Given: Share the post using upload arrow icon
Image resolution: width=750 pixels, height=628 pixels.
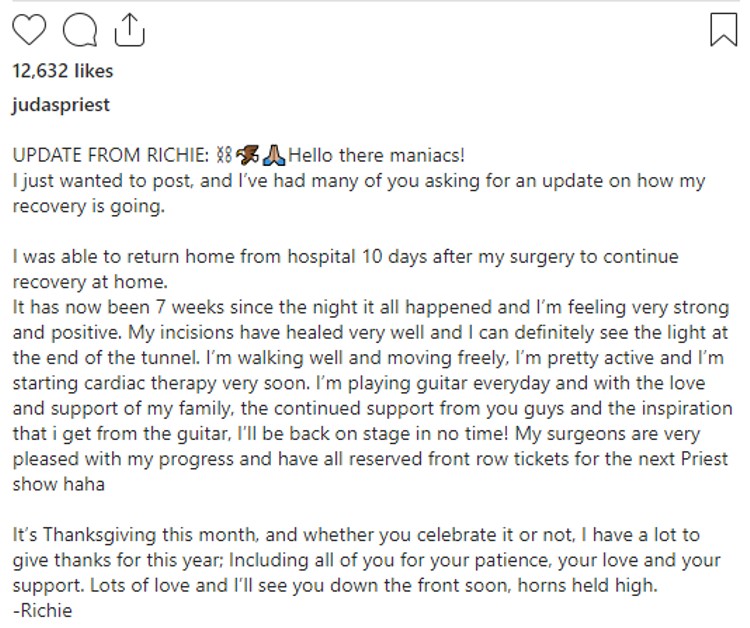Looking at the screenshot, I should tap(130, 30).
